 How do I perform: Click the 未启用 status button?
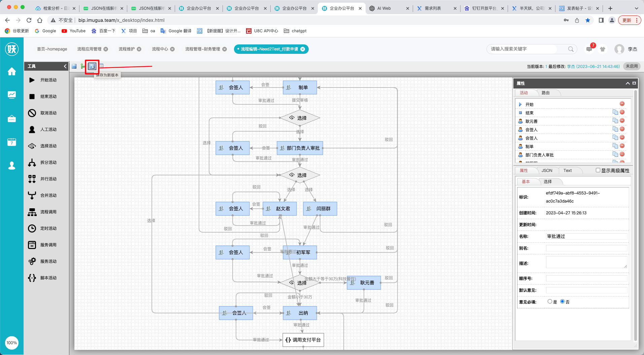[632, 66]
